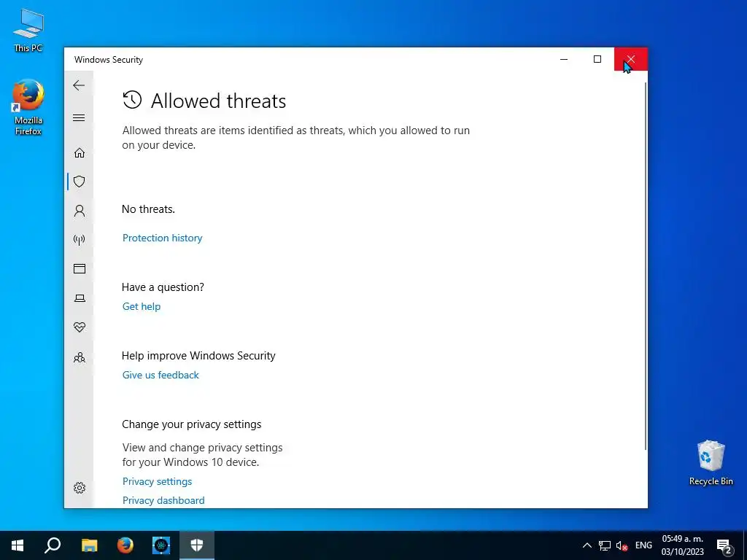This screenshot has height=560, width=747.
Task: Switch ENG input language indicator
Action: [x=643, y=545]
